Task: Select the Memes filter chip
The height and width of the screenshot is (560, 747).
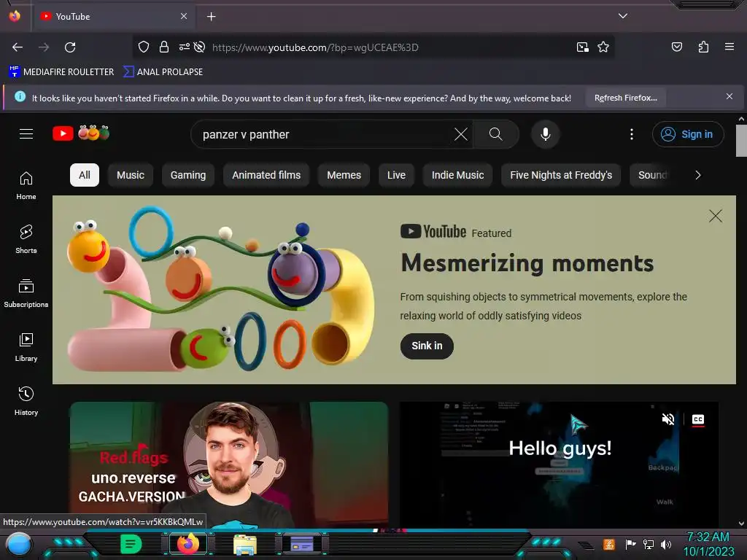Action: [344, 175]
